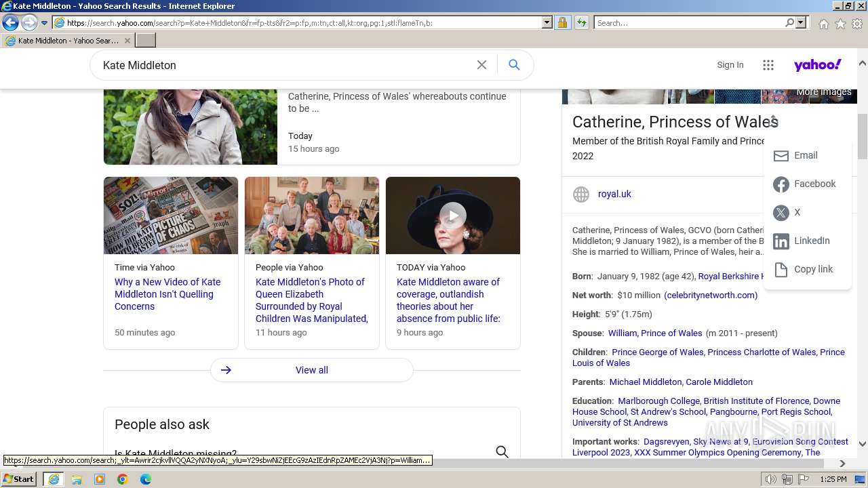Click the More images label

click(824, 92)
